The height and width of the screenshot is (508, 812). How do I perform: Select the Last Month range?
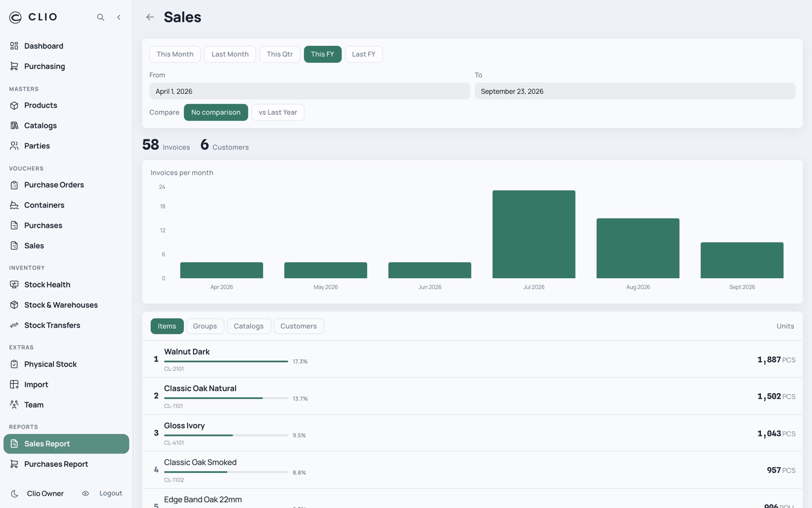[x=230, y=54]
